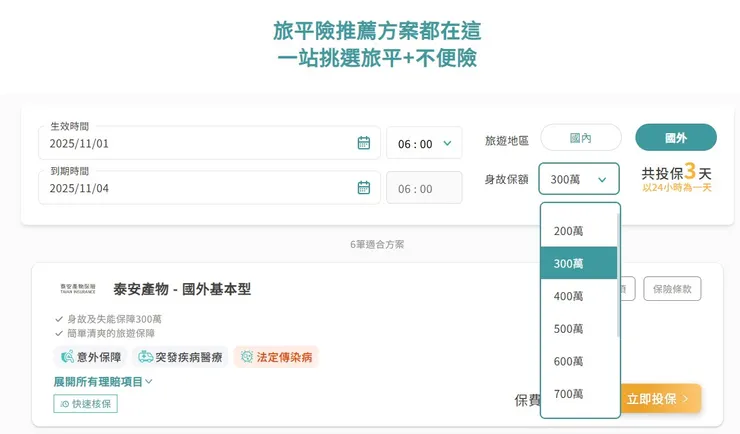Click the 身故及失能保障300萬 feature line

point(114,319)
